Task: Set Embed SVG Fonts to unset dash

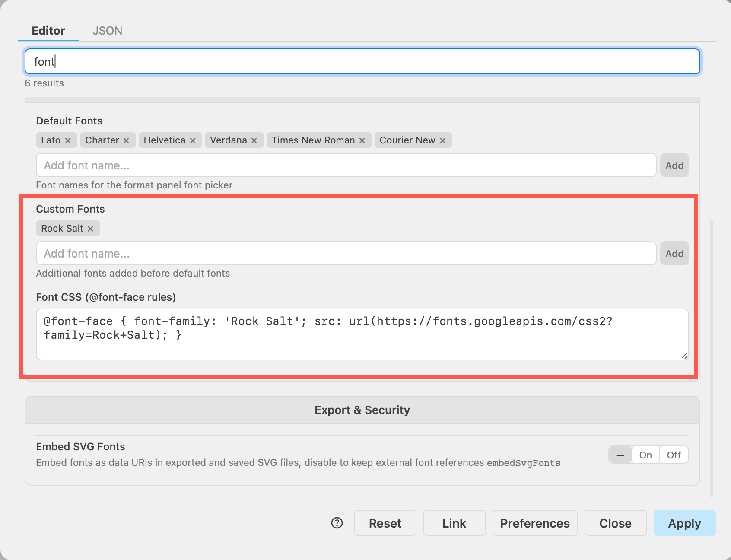Action: (620, 455)
